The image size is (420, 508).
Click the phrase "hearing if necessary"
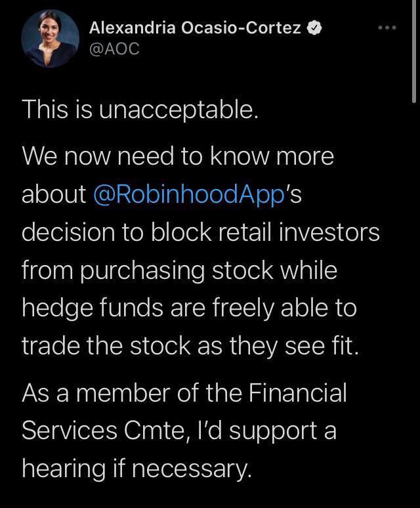point(136,469)
